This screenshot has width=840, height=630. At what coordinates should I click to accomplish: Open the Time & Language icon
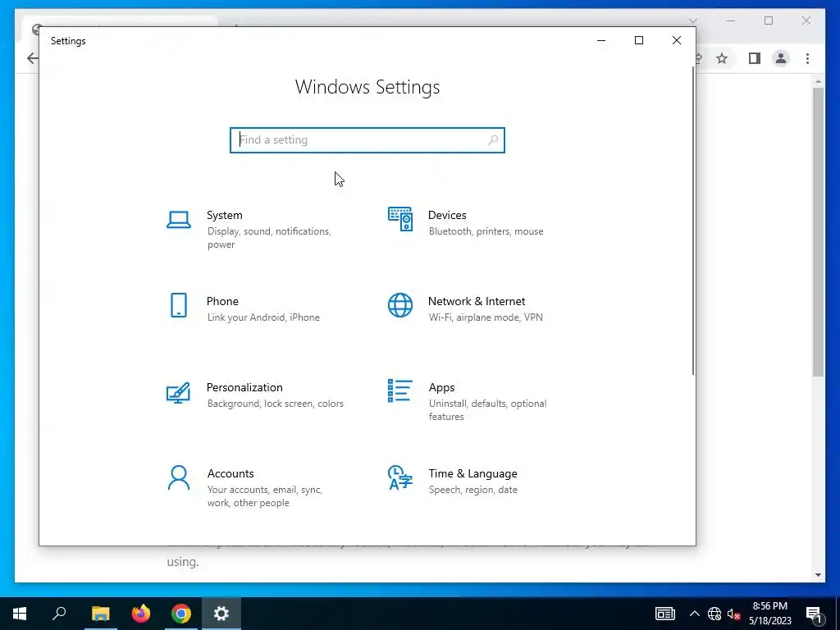coord(400,477)
